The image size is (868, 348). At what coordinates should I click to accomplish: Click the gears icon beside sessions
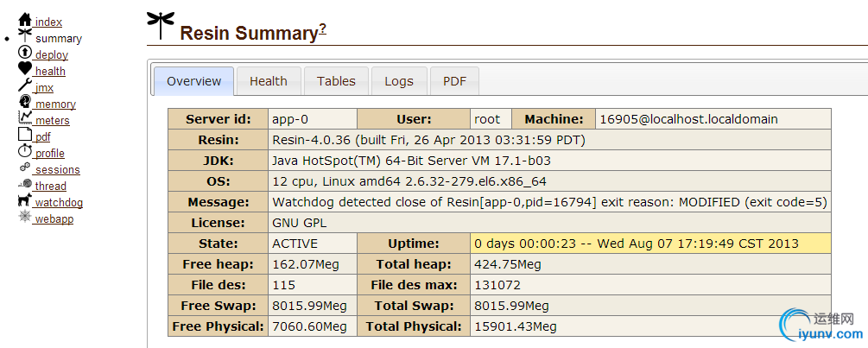(25, 168)
